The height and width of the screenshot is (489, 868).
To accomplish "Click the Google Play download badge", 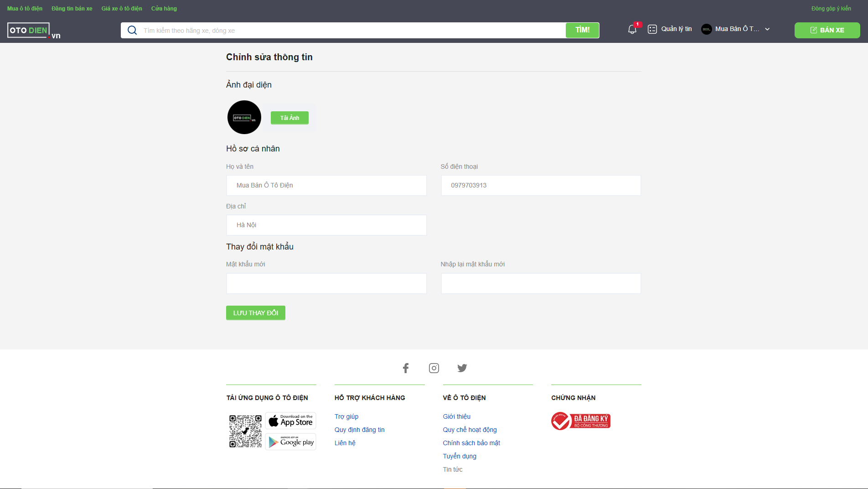I will point(291,442).
